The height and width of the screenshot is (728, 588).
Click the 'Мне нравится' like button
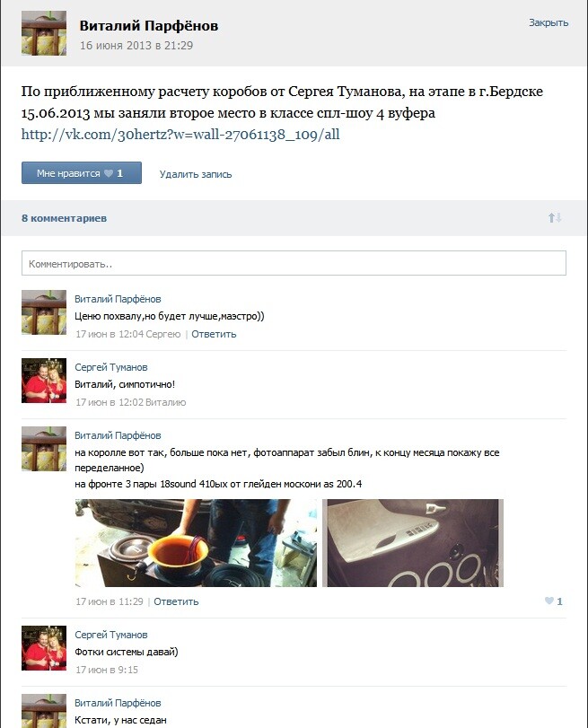(82, 173)
